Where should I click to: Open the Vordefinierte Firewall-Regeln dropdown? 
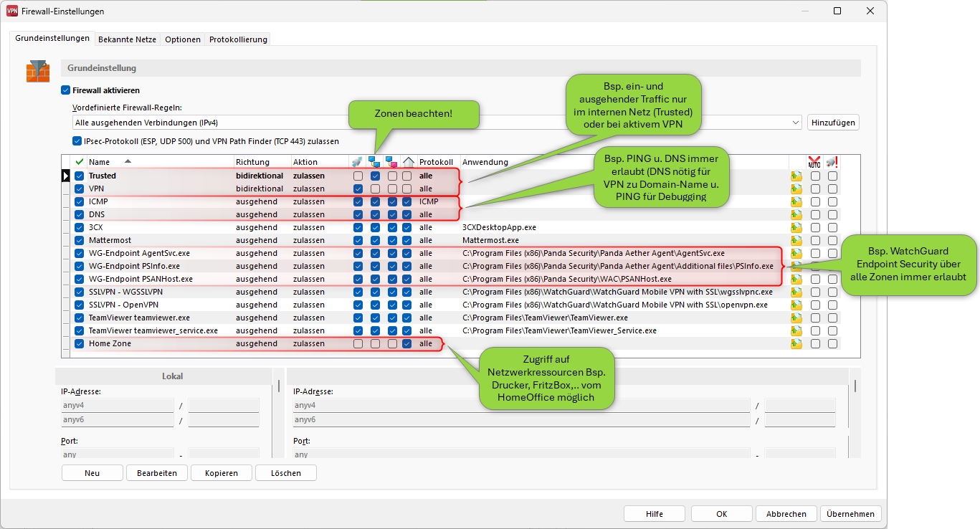[796, 123]
